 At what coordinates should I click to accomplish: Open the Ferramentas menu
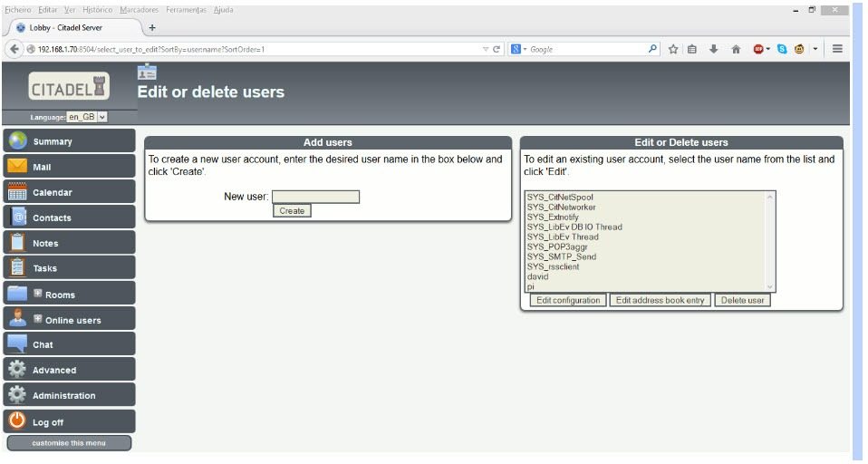coord(186,10)
